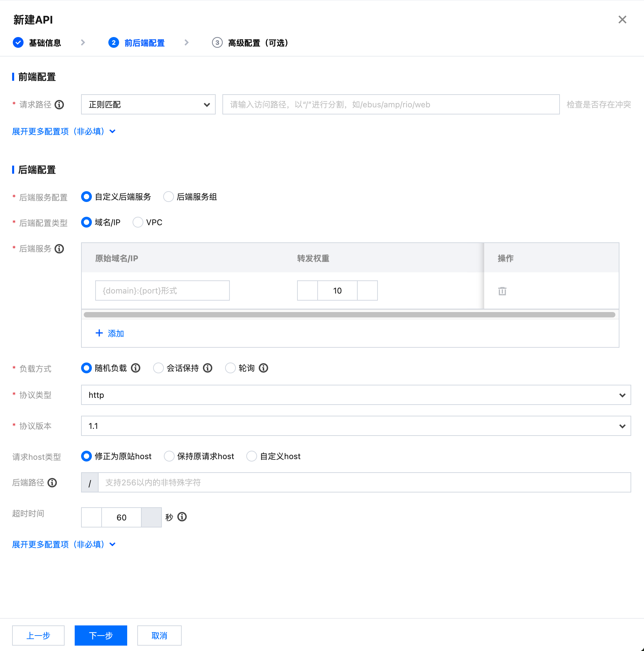Click the request path input field
Viewport: 644px width, 651px height.
pyautogui.click(x=391, y=104)
